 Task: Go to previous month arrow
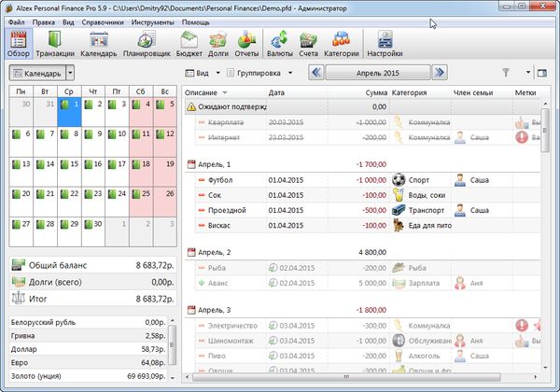coord(316,73)
